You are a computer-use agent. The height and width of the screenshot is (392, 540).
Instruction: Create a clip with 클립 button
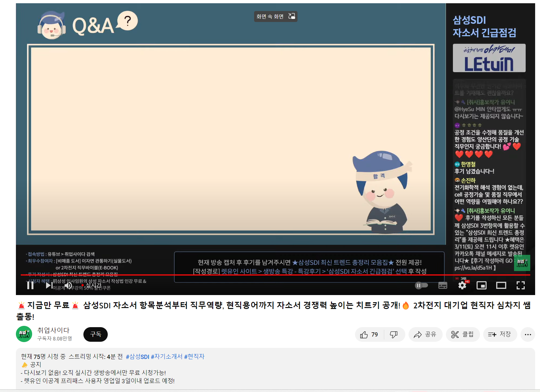point(462,335)
